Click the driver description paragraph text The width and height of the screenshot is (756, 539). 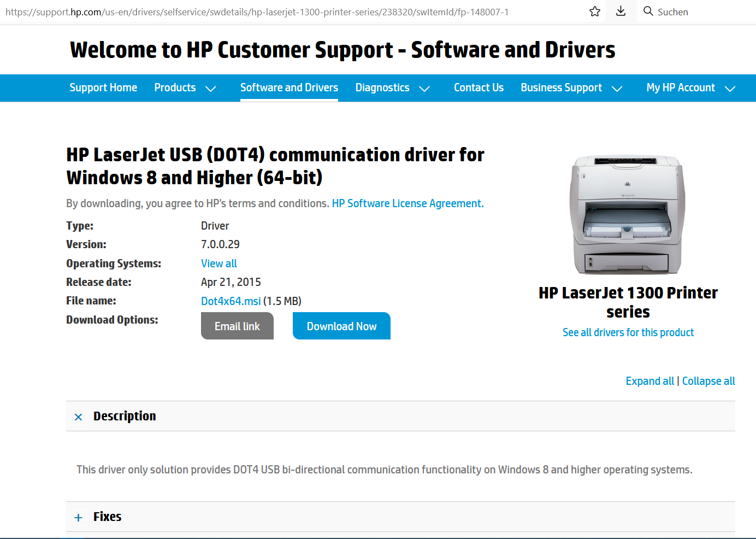[385, 470]
